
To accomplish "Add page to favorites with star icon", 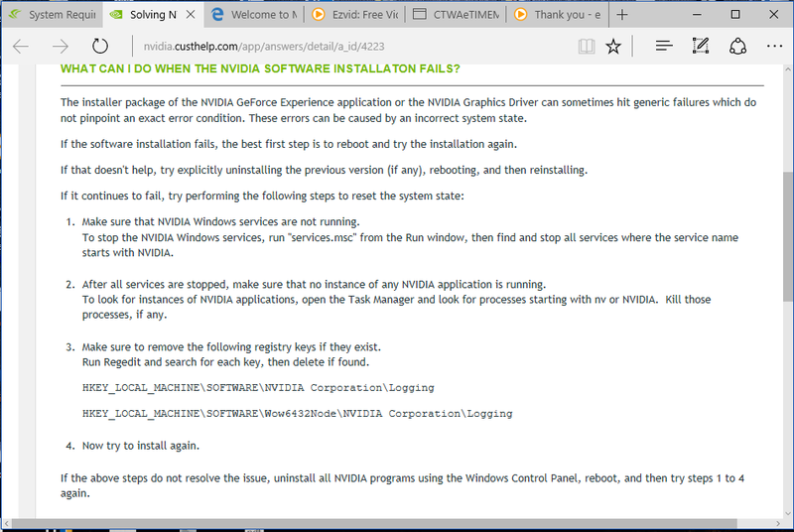I will [x=613, y=47].
